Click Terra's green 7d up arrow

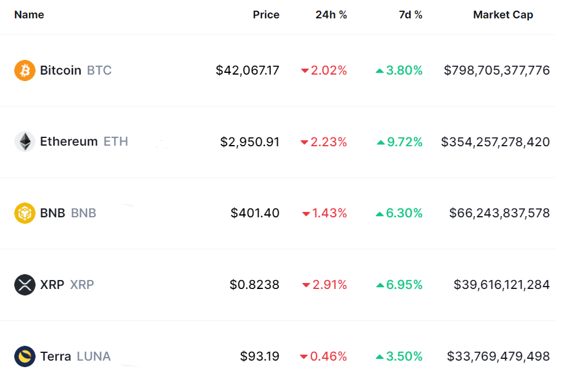pos(380,357)
